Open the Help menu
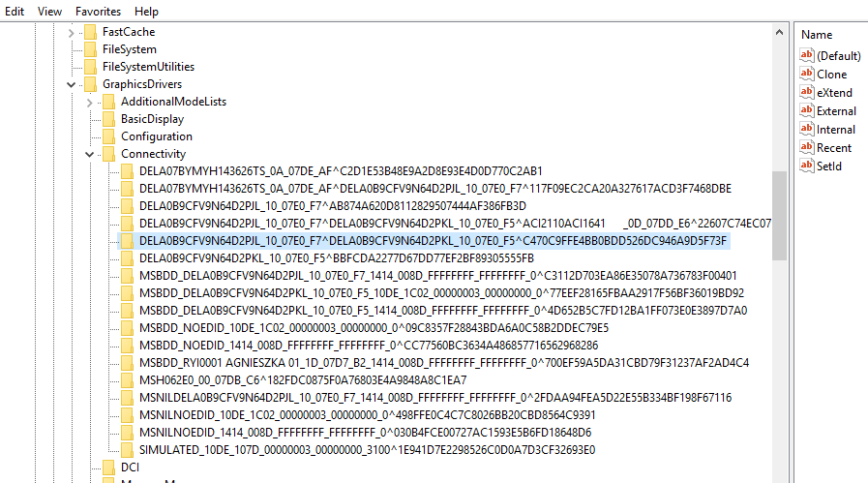Image resolution: width=868 pixels, height=483 pixels. [146, 11]
